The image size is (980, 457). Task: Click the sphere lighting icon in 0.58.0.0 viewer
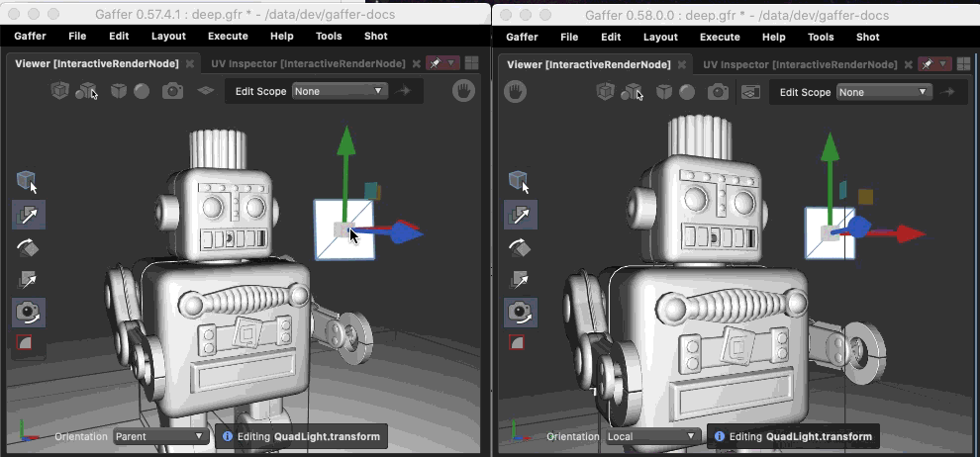pos(688,92)
